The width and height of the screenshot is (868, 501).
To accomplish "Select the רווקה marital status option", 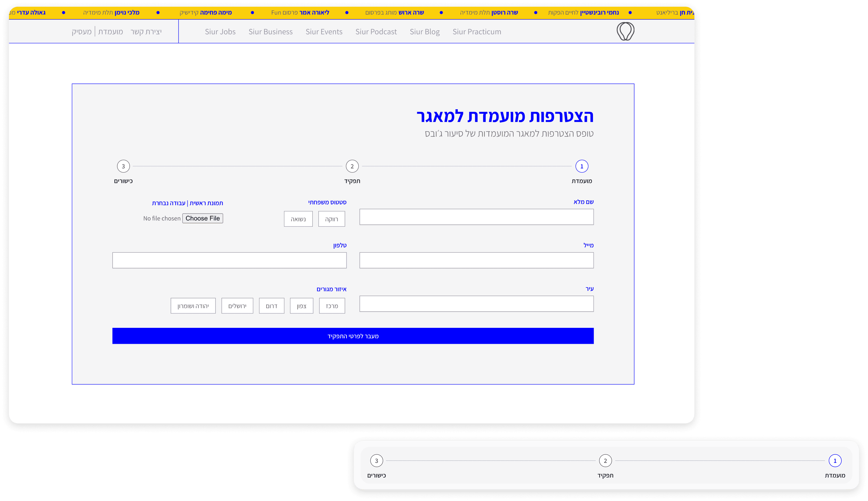I will coord(332,219).
